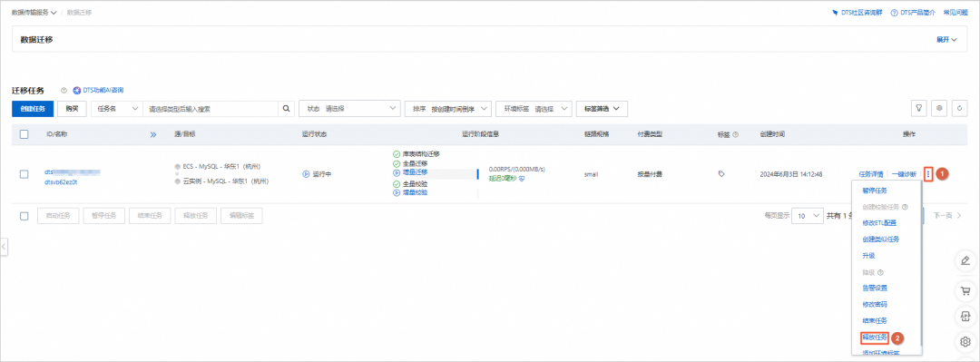The image size is (980, 362).
Task: Open the 排序 按创建时间倒序 dropdown
Action: pyautogui.click(x=448, y=108)
